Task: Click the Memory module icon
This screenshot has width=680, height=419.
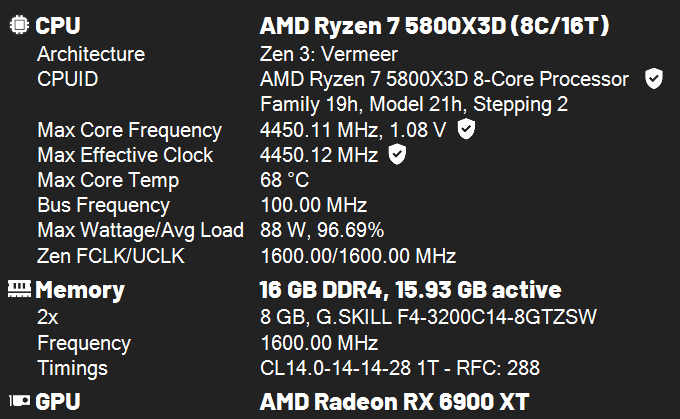Action: [20, 289]
